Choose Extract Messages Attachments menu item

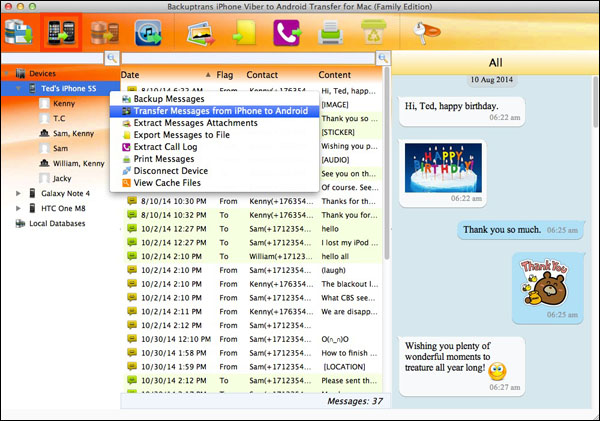(x=214, y=123)
